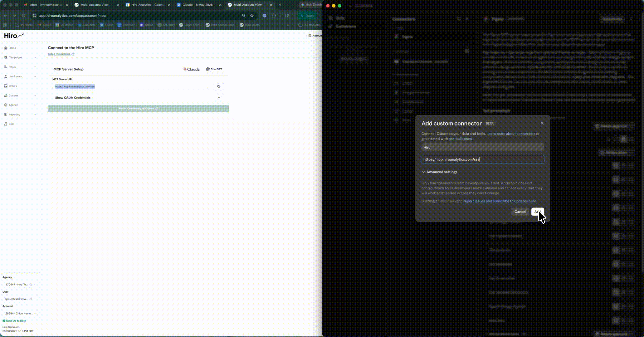This screenshot has height=337, width=644.
Task: Open the Hiro Admin Panel bookmark
Action: [x=220, y=25]
